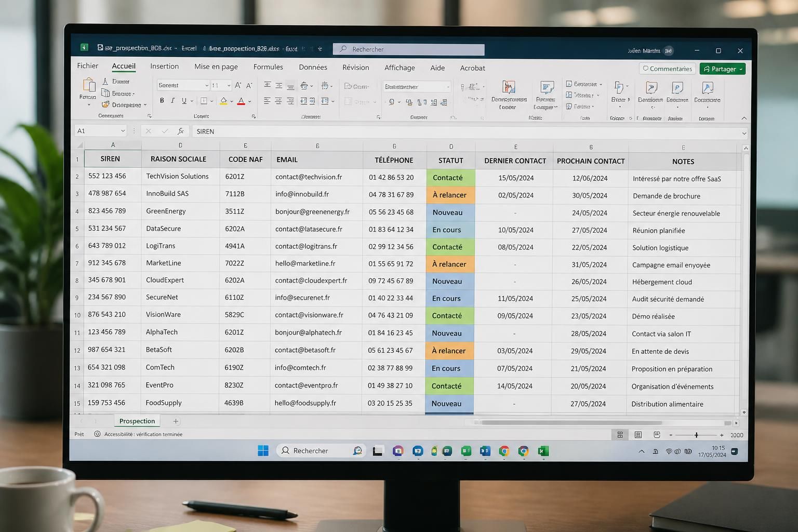Decrease font size with the small A icon
Screen dimensions: 798x532
tap(249, 85)
